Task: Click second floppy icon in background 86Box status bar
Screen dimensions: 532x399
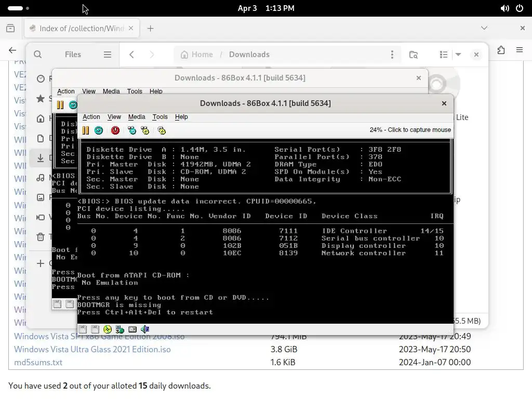Action: pos(70,304)
